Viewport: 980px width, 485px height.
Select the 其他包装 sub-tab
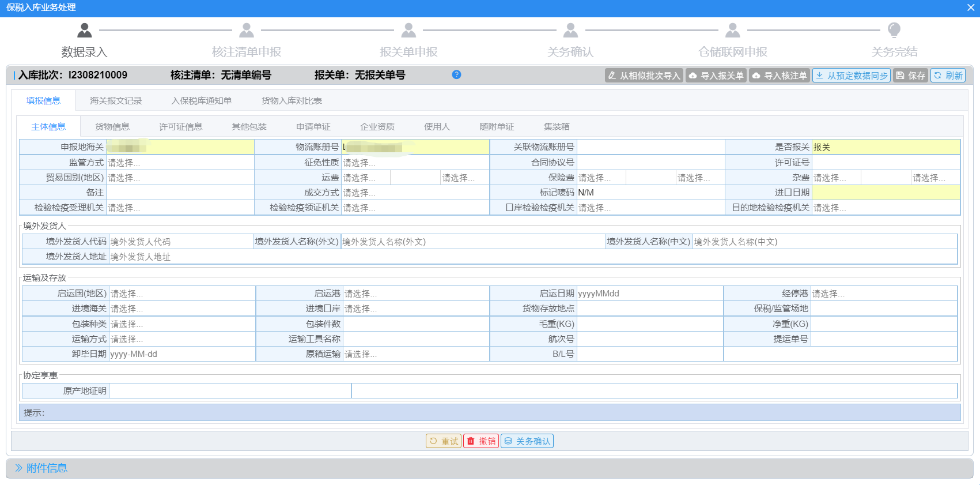(249, 126)
